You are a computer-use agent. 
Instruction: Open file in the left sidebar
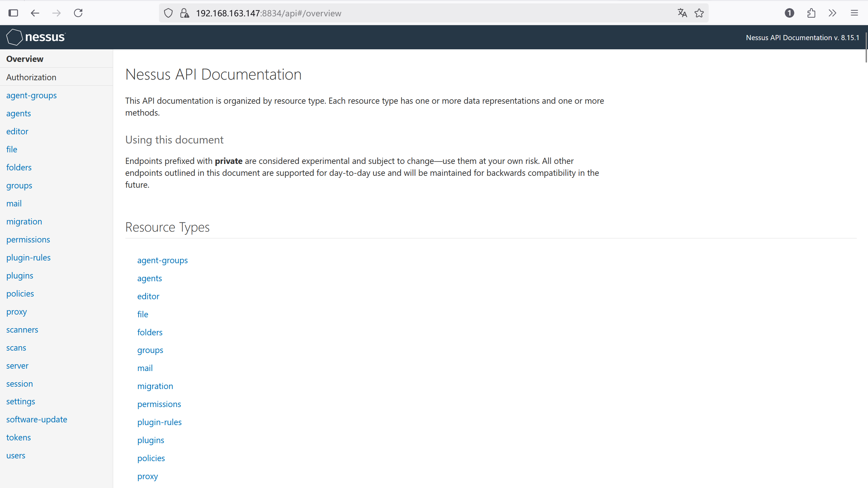(x=12, y=150)
